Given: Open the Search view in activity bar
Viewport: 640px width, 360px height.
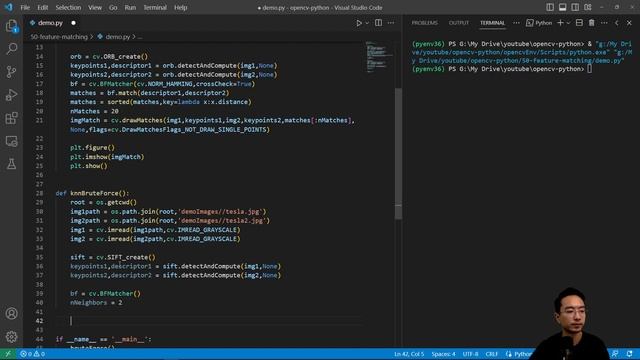Looking at the screenshot, I should coord(11,49).
